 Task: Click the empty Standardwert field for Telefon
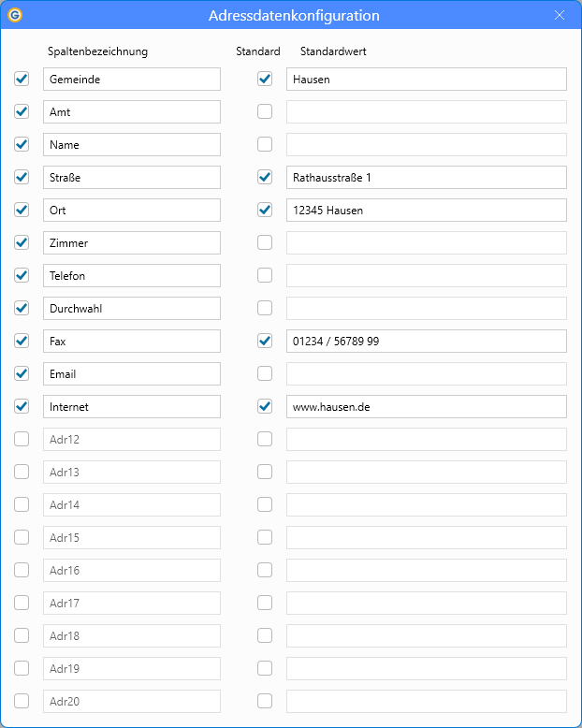point(426,276)
